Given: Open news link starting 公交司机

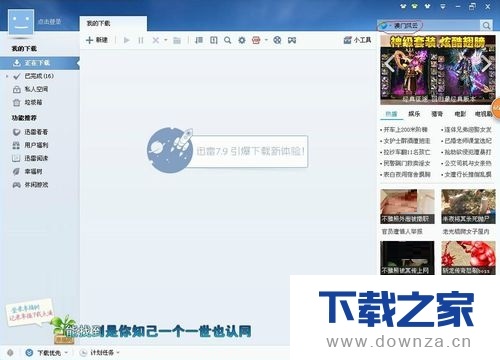Looking at the screenshot, I should tap(467, 163).
